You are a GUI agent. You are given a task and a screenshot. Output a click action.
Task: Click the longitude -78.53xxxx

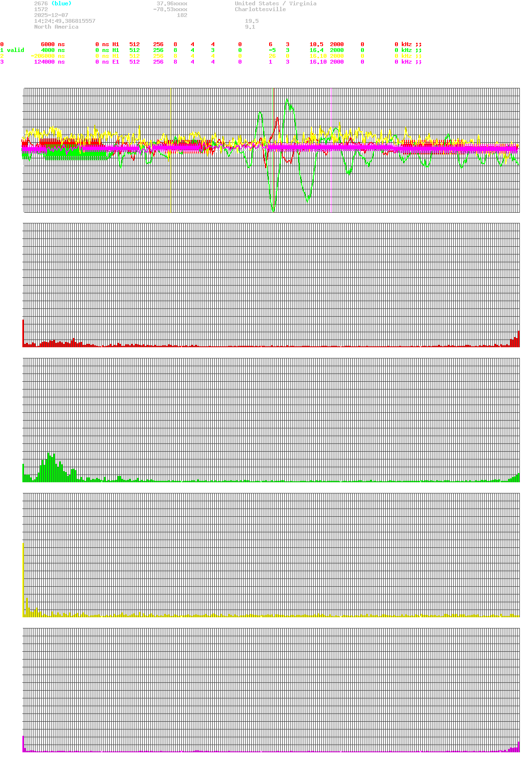[x=170, y=9]
